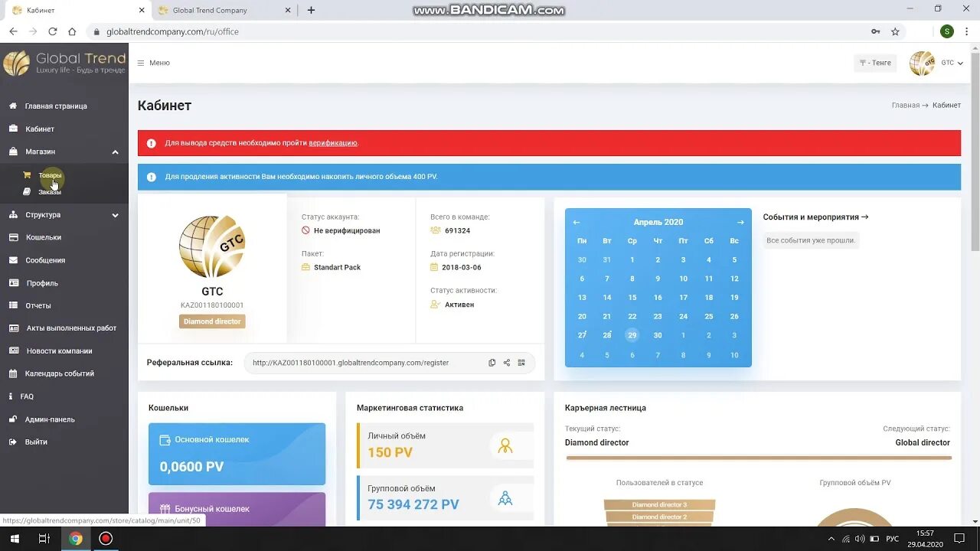The image size is (980, 551).
Task: Click the Групповой объём group icon
Action: [x=505, y=498]
